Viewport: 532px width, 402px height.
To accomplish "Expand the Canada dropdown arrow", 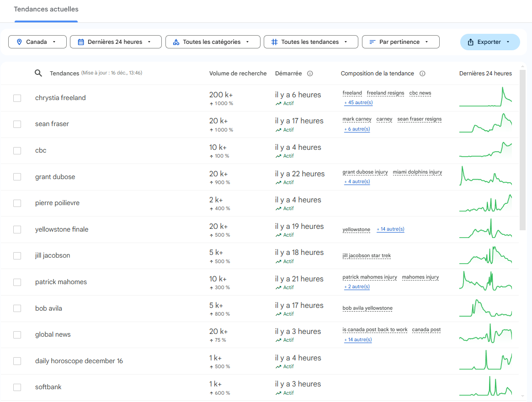I will pyautogui.click(x=54, y=42).
